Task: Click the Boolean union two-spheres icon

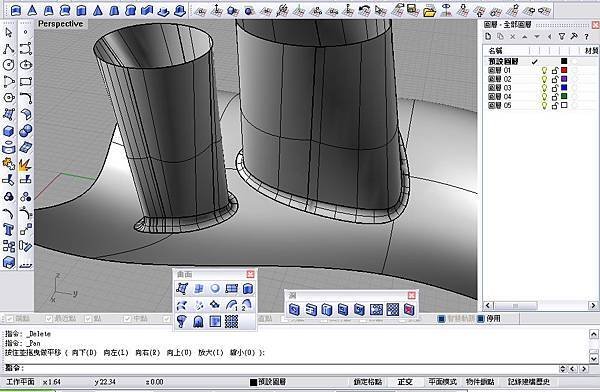Action: pos(25,131)
